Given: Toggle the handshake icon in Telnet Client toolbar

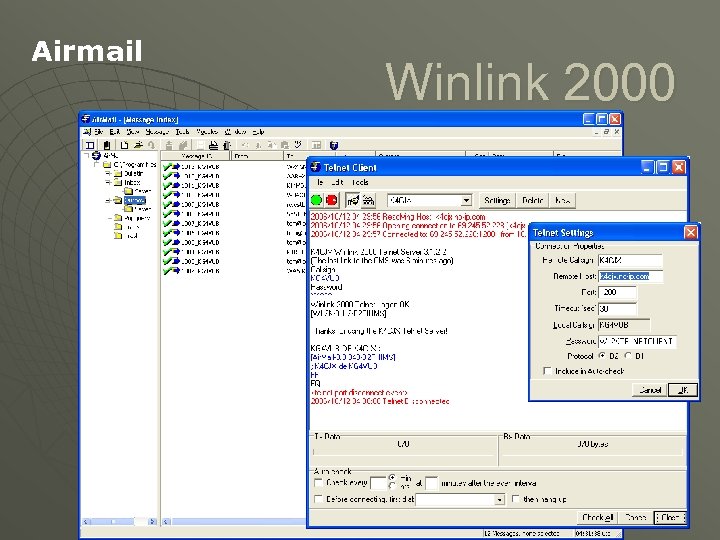Looking at the screenshot, I should [x=353, y=200].
